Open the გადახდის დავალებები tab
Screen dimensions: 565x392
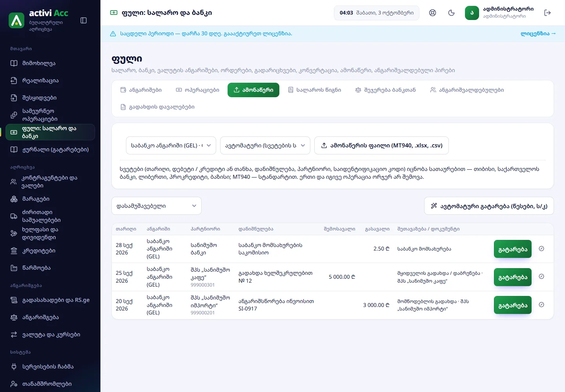(x=157, y=107)
